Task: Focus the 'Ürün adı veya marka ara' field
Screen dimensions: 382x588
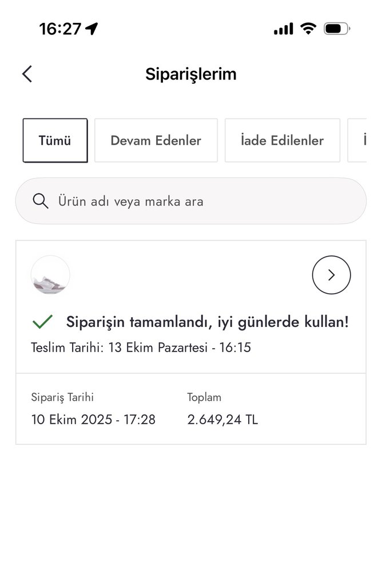Action: click(194, 202)
